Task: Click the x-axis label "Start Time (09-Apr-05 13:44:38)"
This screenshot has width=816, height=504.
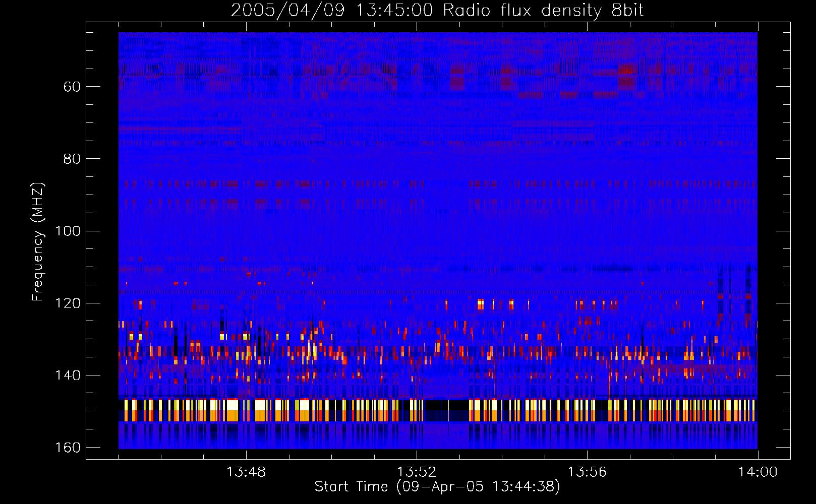Action: coord(437,487)
